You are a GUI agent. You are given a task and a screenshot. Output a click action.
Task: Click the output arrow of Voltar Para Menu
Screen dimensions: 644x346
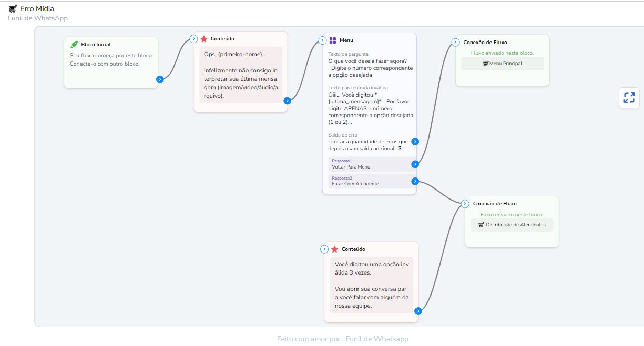pyautogui.click(x=415, y=164)
